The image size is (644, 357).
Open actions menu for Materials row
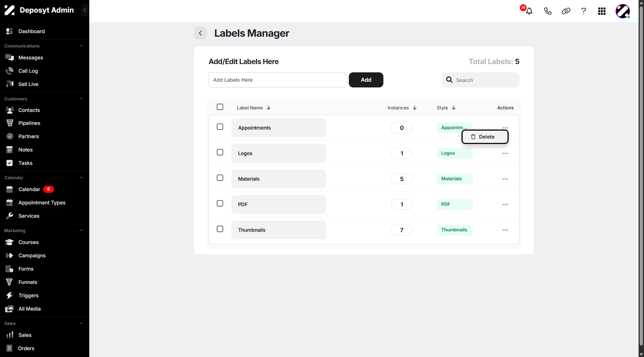pyautogui.click(x=505, y=179)
